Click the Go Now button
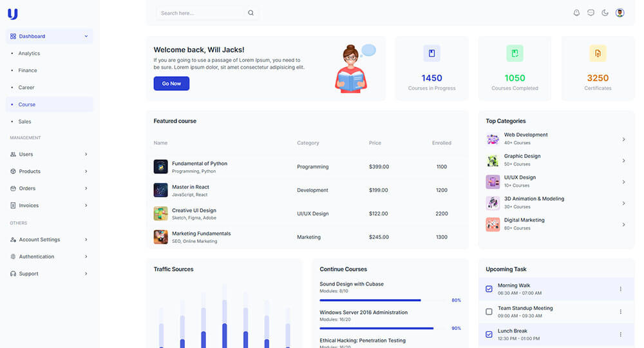The height and width of the screenshot is (348, 644). (171, 83)
